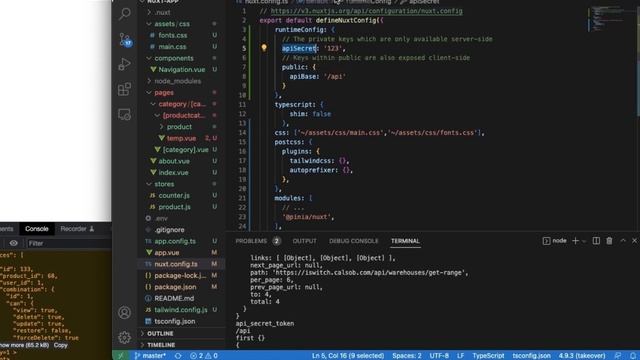Collapse the components folder
This screenshot has width=640, height=360.
173,58
